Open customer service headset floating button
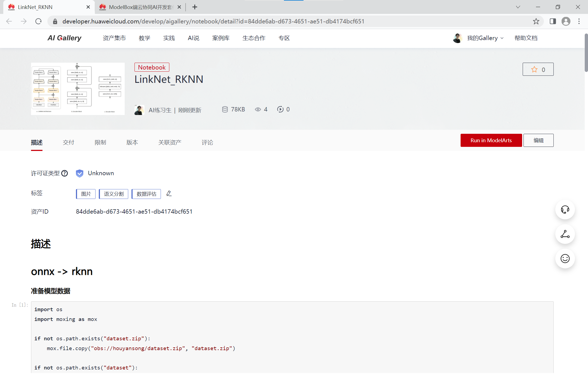The height and width of the screenshot is (376, 588). point(565,210)
